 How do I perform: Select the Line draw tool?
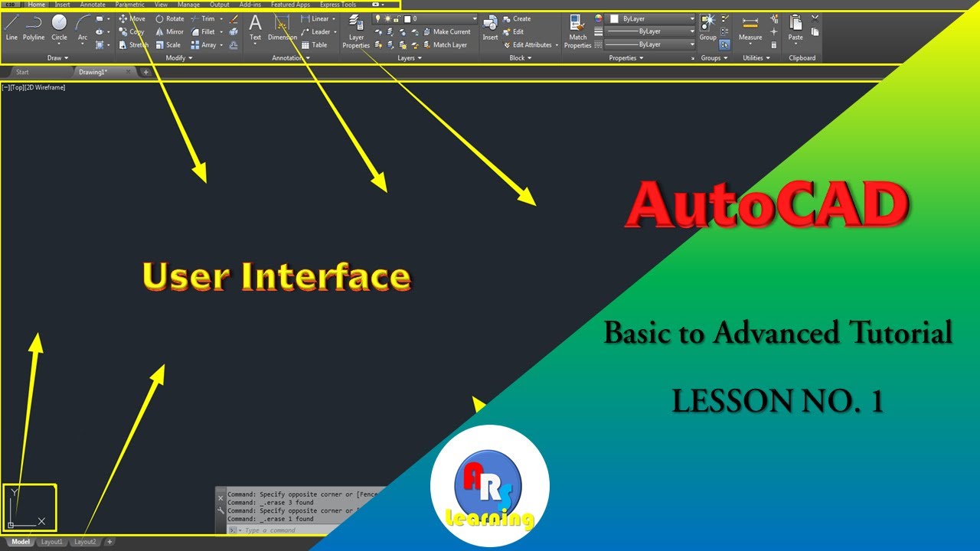(x=11, y=28)
